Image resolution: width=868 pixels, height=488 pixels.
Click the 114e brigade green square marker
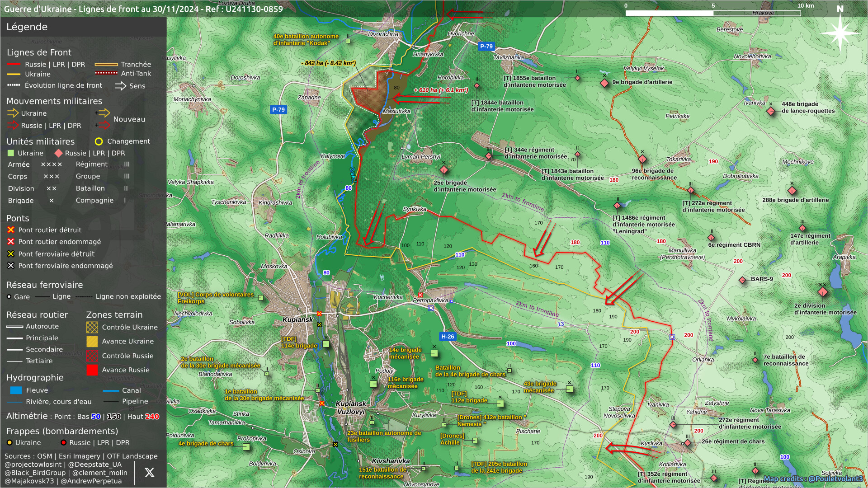click(326, 344)
